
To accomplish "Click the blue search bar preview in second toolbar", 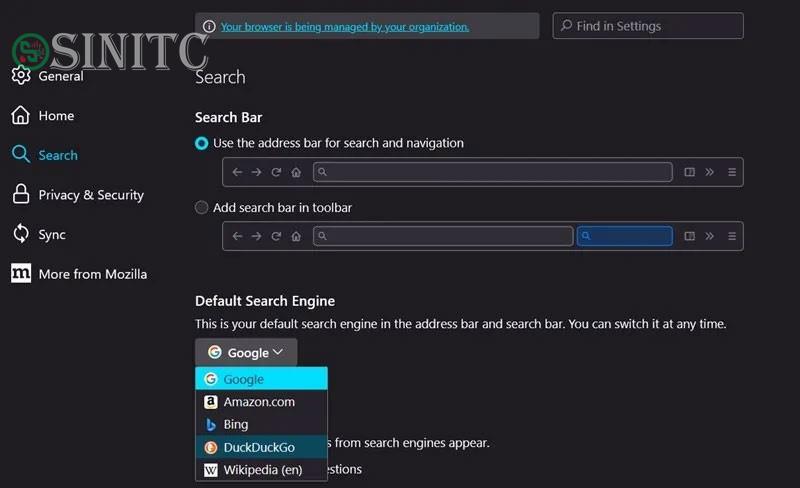I will (x=624, y=236).
